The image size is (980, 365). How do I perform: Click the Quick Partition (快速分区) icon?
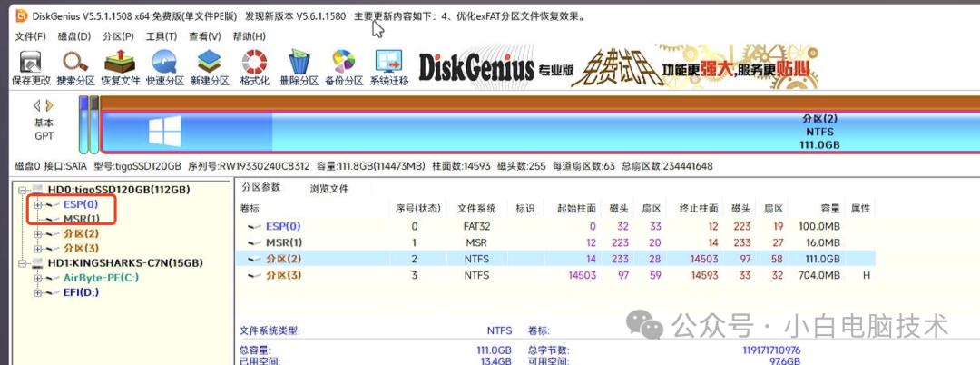coord(165,67)
